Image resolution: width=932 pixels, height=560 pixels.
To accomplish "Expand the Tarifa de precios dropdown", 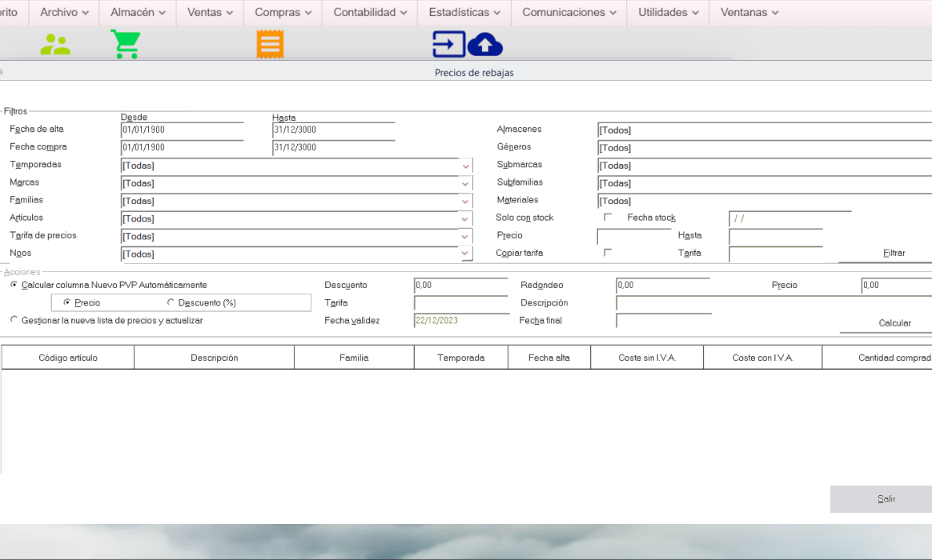I will 466,236.
